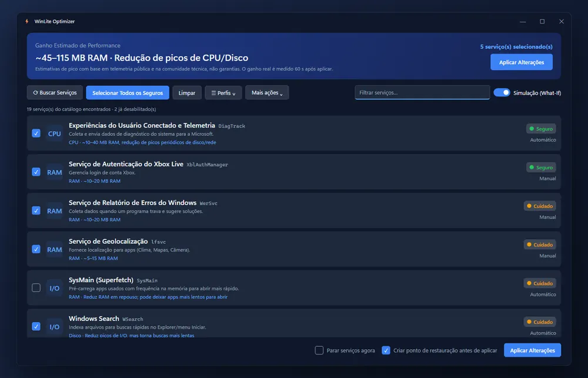Click the Cuidado badge on the WSearch row
The width and height of the screenshot is (588, 378).
point(540,322)
